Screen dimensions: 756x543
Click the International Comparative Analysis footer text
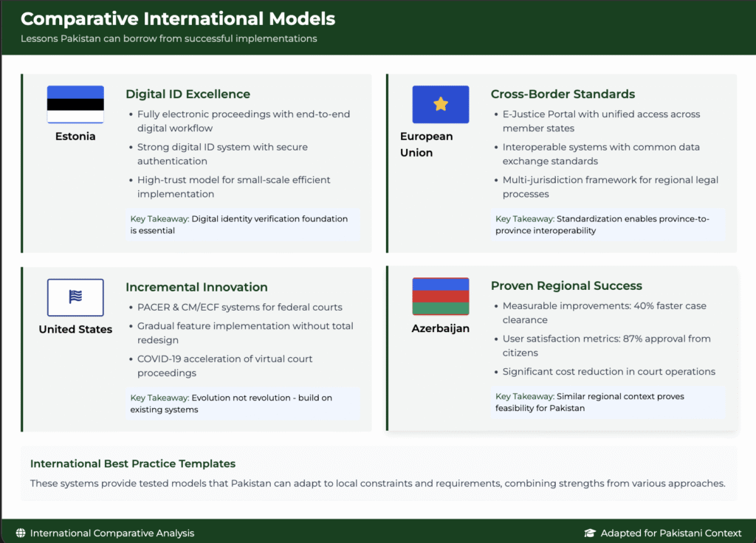[x=112, y=533]
